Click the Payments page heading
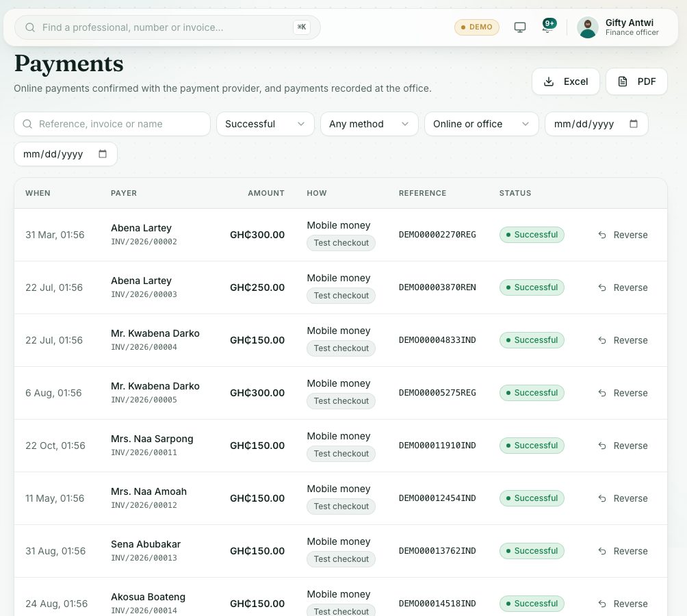Viewport: 687px width, 616px height. coord(69,64)
